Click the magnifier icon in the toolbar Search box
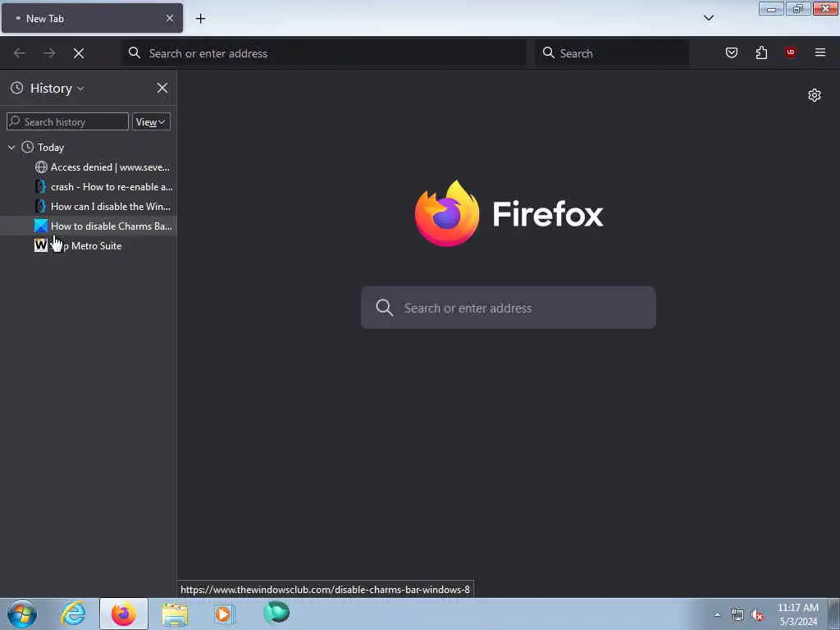Screen dimensions: 840x630 pyautogui.click(x=548, y=52)
